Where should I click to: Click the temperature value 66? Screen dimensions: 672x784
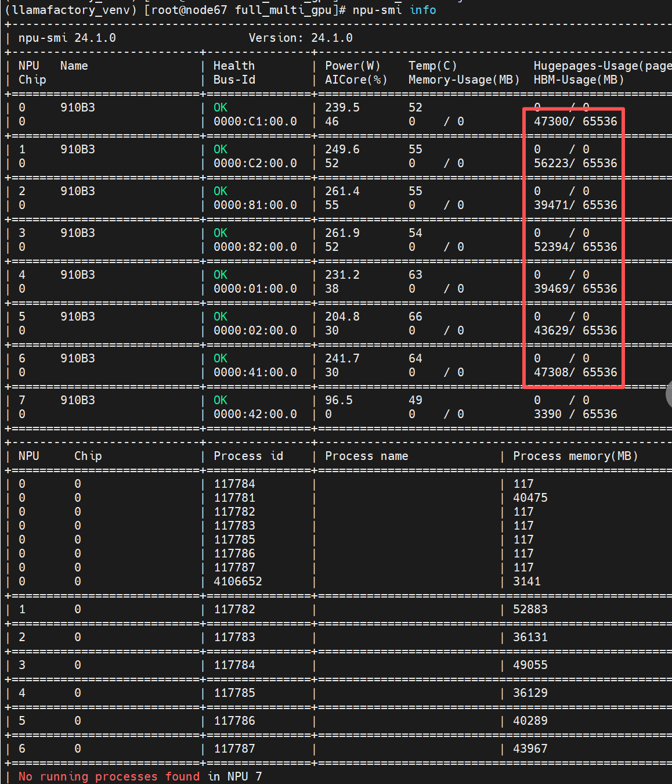[x=416, y=317]
